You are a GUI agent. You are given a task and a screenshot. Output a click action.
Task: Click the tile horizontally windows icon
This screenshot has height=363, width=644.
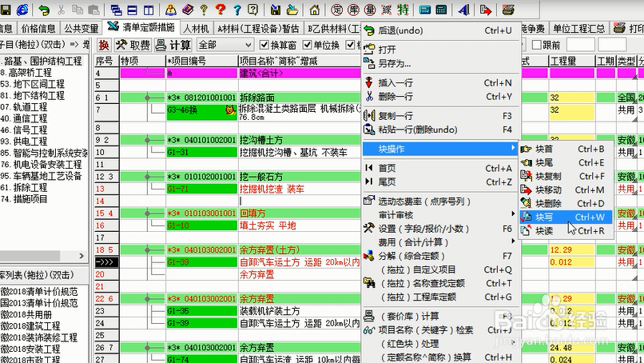tap(133, 10)
